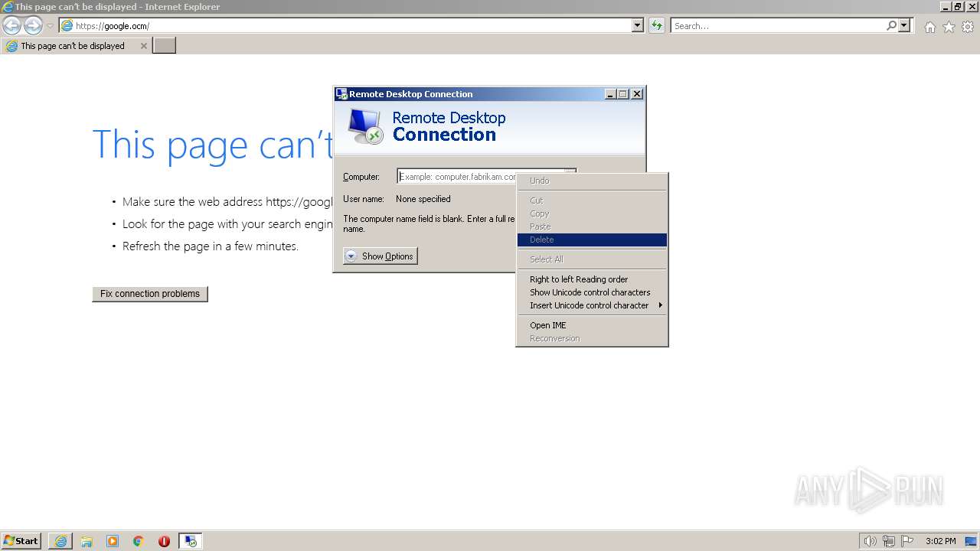Viewport: 980px width, 551px height.
Task: Click the magnifier search icon
Action: (x=891, y=26)
